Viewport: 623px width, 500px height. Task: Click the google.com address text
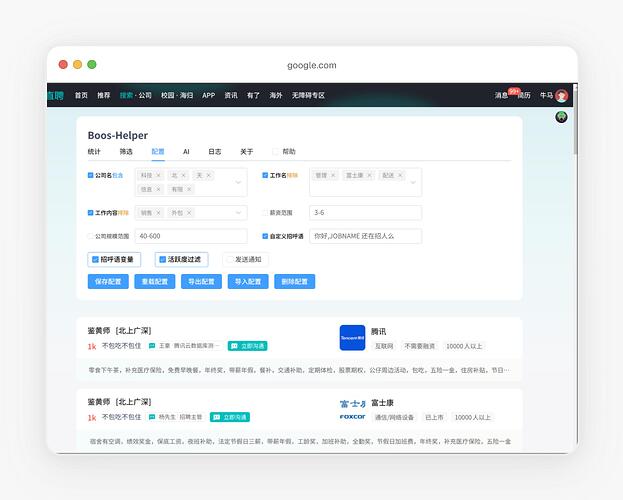click(312, 65)
